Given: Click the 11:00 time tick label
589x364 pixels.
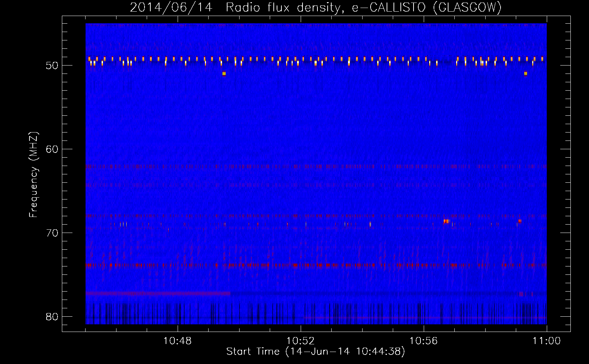Looking at the screenshot, I should pyautogui.click(x=546, y=341).
